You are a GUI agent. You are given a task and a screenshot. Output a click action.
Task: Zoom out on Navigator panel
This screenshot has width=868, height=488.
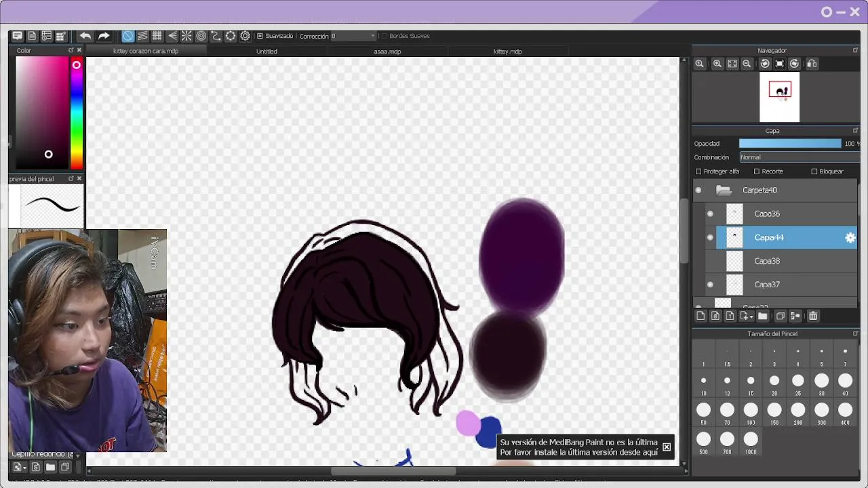pyautogui.click(x=747, y=64)
